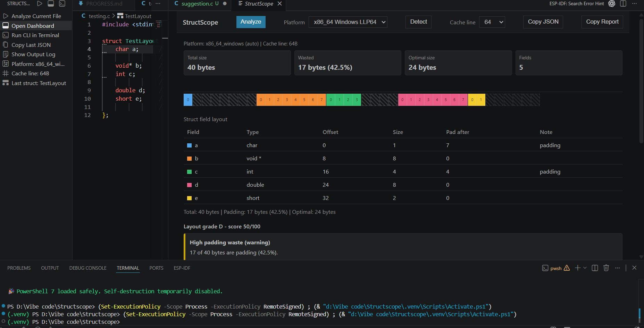The height and width of the screenshot is (328, 644).
Task: Select Open Dashboard in the sidebar
Action: [x=36, y=26]
